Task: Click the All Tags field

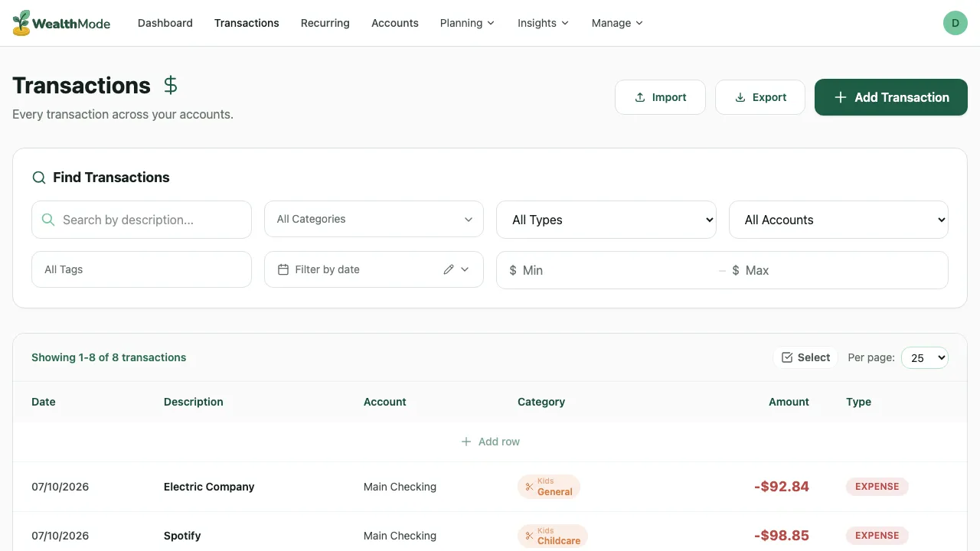Action: click(142, 269)
